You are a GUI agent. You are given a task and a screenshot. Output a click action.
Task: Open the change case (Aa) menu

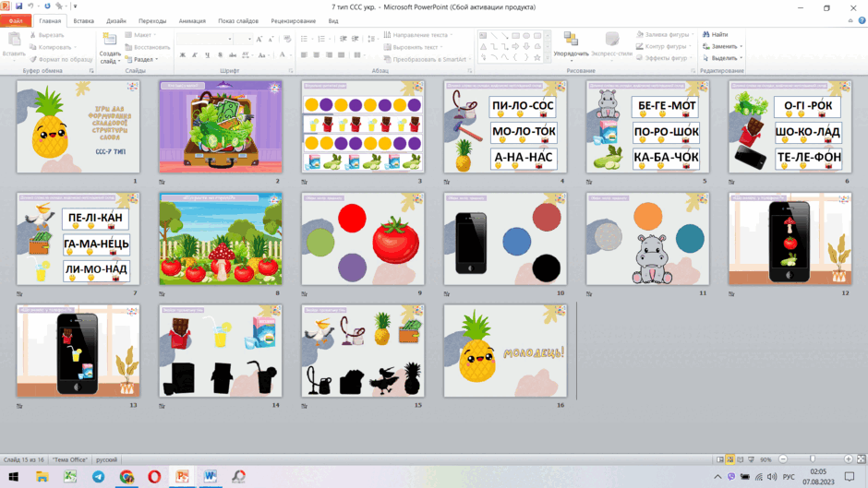(263, 54)
